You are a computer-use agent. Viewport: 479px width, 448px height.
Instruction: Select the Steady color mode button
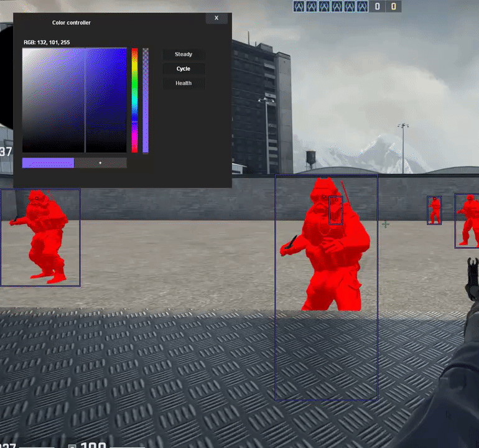coord(184,54)
